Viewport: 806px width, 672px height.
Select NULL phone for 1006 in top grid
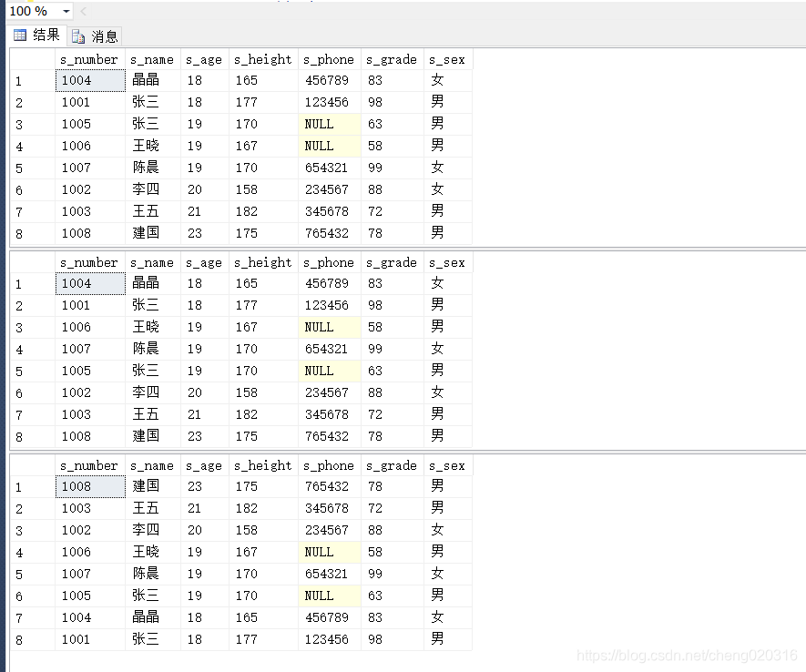point(330,146)
